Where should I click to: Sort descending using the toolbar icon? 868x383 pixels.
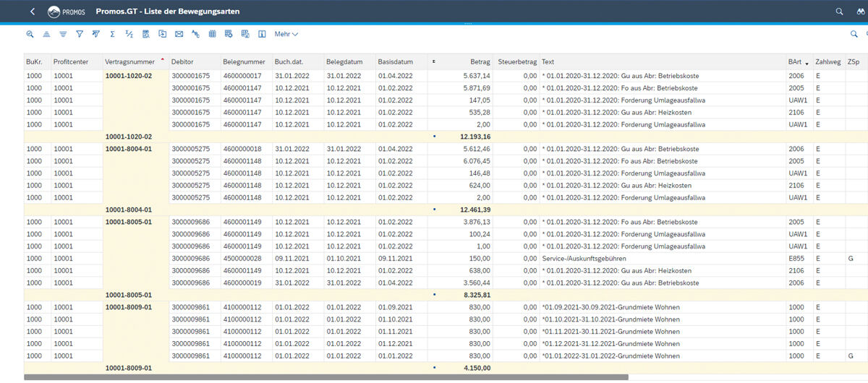tap(63, 34)
